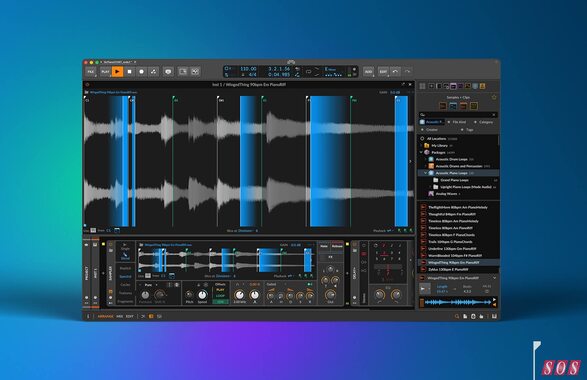Click the Sampler Out knob
The width and height of the screenshot is (587, 380).
(330, 295)
